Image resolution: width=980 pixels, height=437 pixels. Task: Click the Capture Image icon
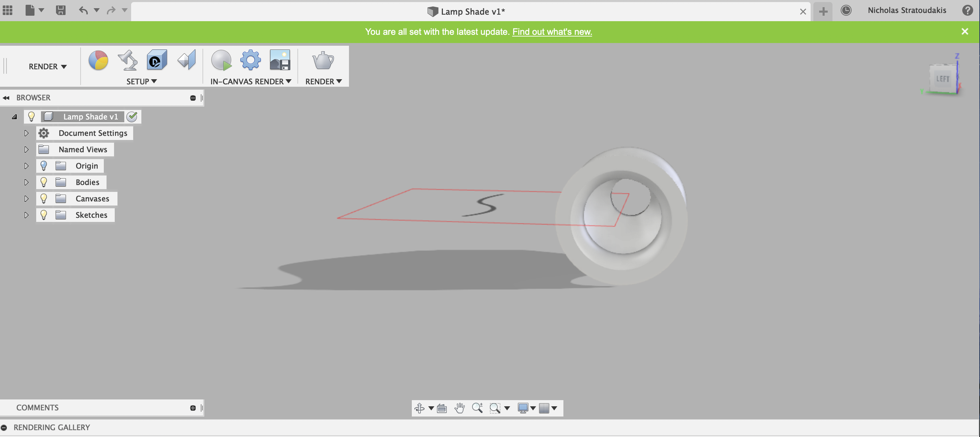pyautogui.click(x=280, y=60)
